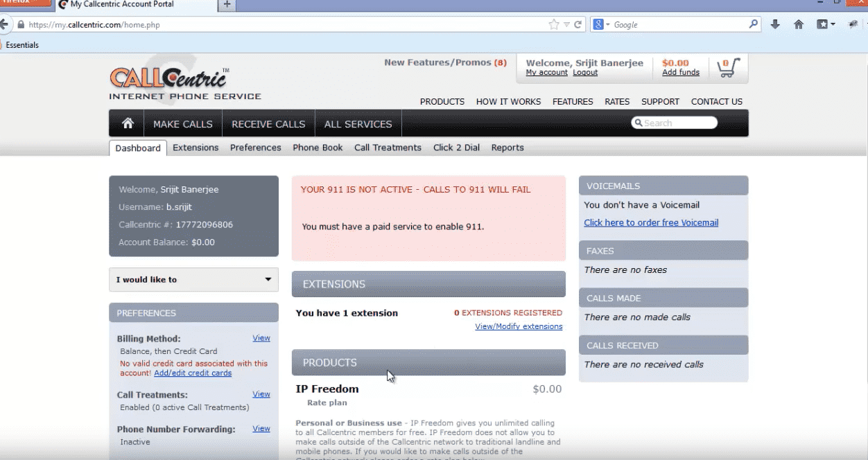Bookmark page with the star icon
This screenshot has height=460, width=868.
tap(553, 24)
